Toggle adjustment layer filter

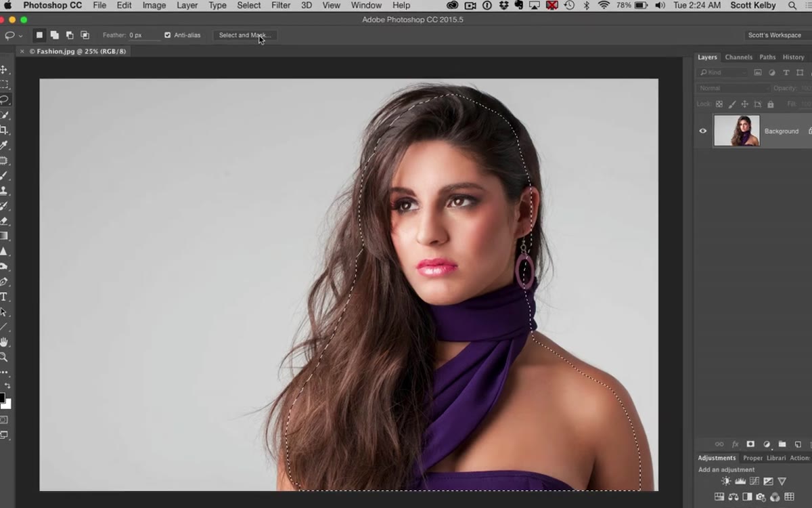(772, 72)
